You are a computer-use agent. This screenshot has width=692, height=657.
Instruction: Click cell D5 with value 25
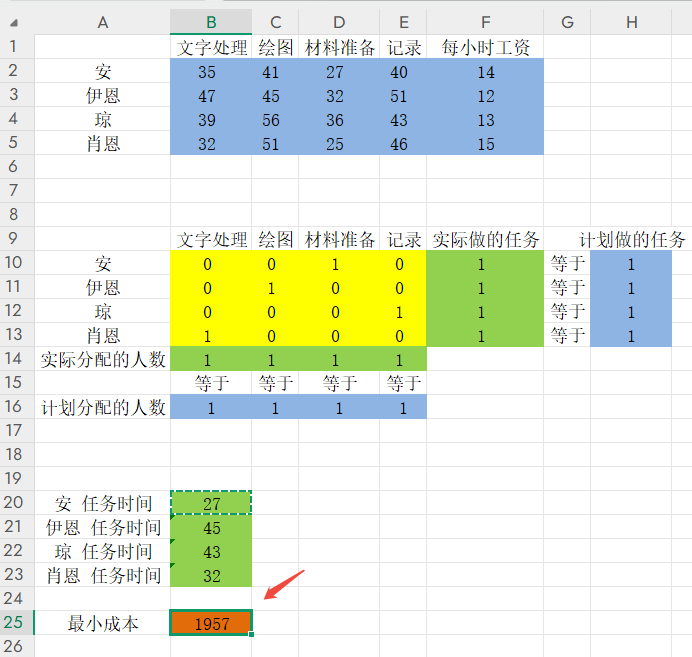[x=339, y=143]
